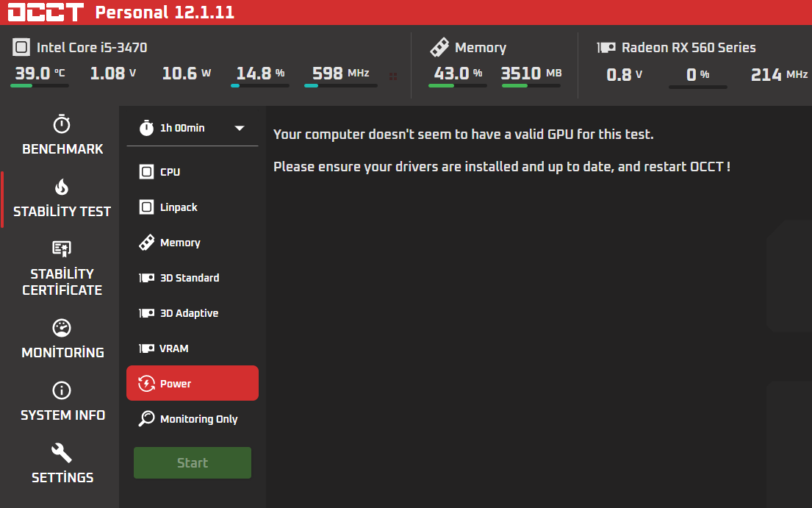Click the 3D Standard GPU icon
The width and height of the screenshot is (812, 508).
(146, 278)
